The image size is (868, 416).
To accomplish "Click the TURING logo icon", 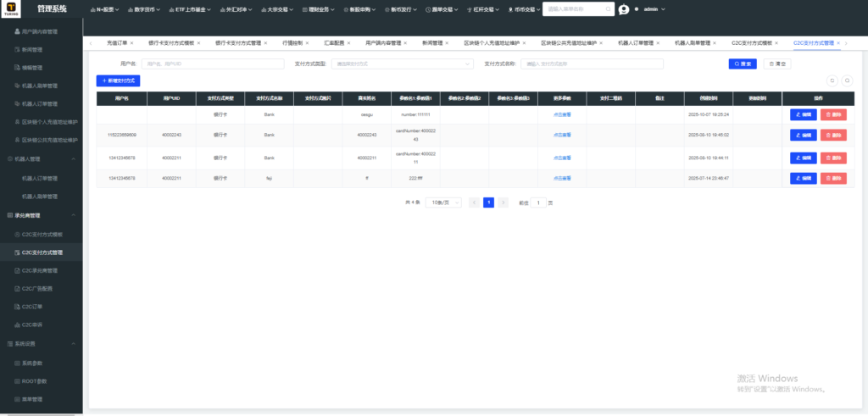I will pyautogui.click(x=11, y=8).
